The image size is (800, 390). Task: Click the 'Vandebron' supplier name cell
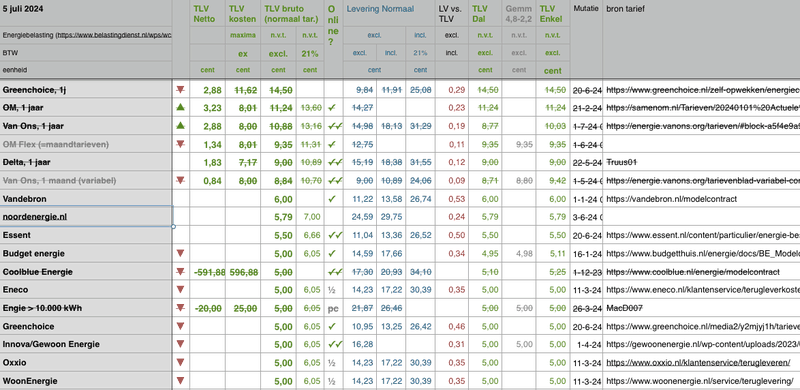[86, 199]
